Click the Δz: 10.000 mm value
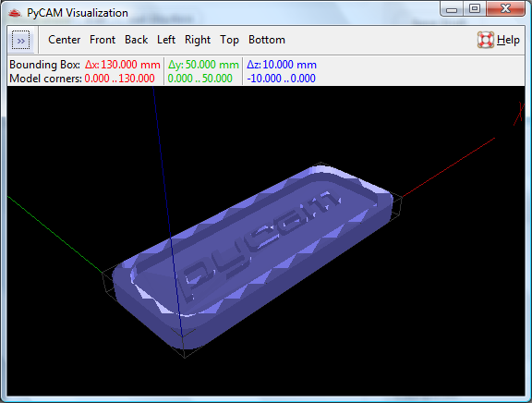Viewport: 532px width, 403px height. point(282,65)
